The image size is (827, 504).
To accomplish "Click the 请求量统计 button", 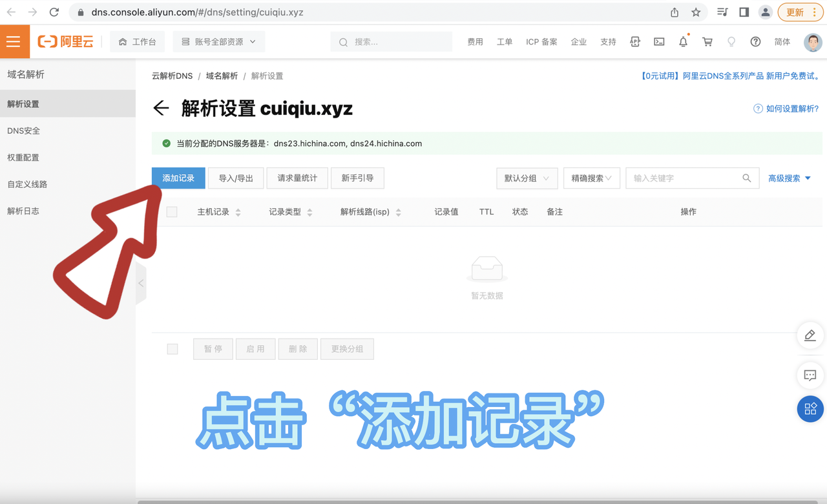I will pyautogui.click(x=297, y=178).
